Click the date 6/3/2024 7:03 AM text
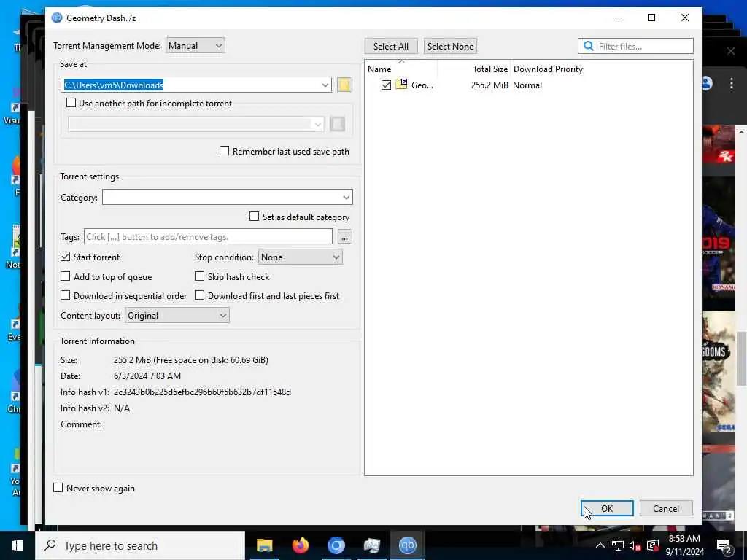 click(x=147, y=376)
